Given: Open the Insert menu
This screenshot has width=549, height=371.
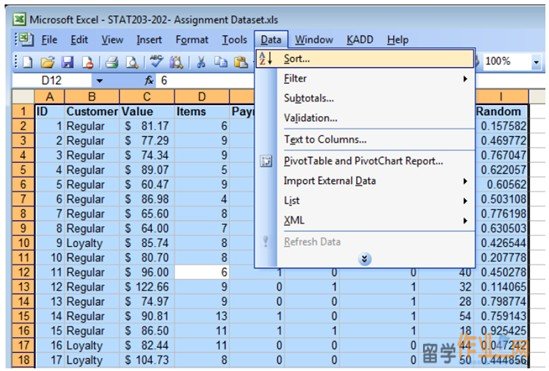Looking at the screenshot, I should point(149,40).
